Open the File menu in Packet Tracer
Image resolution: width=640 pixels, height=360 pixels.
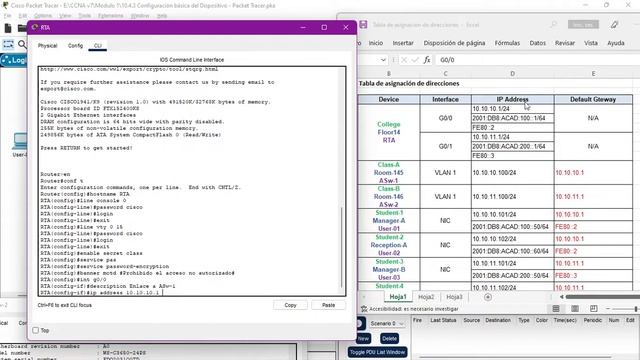7,16
